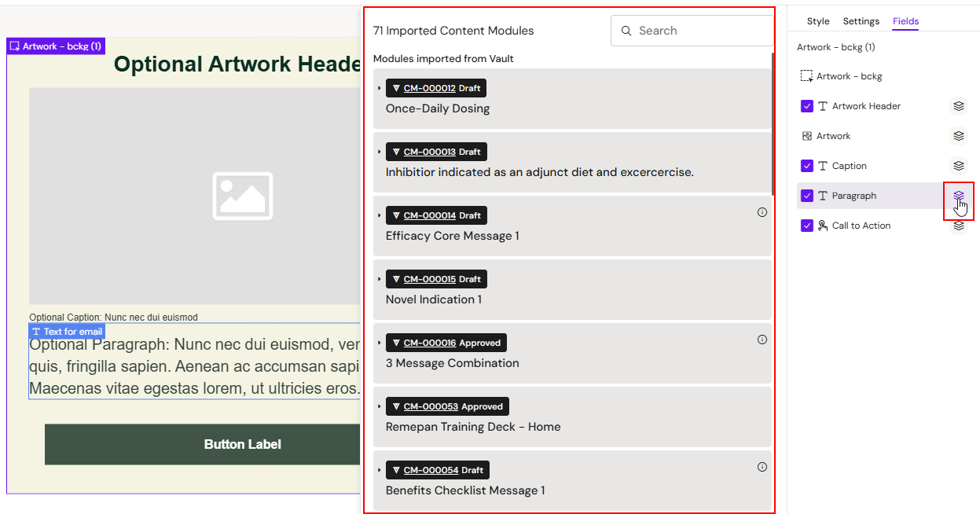980x514 pixels.
Task: Select the Artwork - bckg (1) canvas label
Action: pos(56,46)
